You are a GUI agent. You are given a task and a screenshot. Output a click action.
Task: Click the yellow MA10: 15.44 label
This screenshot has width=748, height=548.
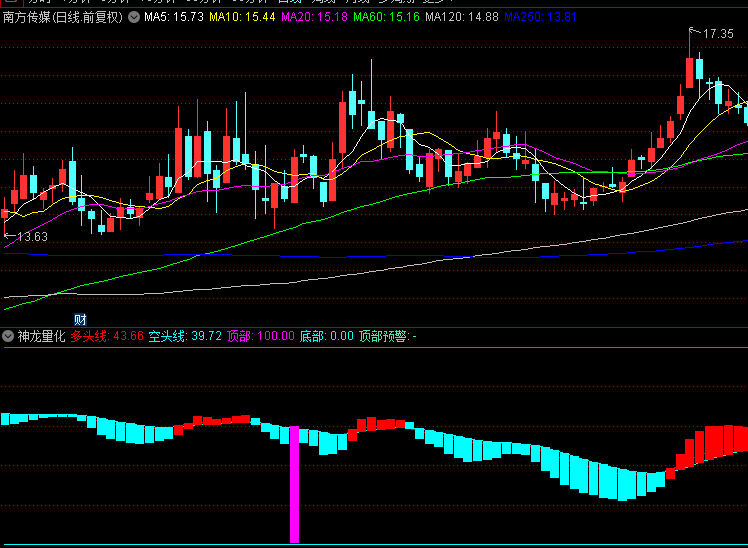[242, 17]
